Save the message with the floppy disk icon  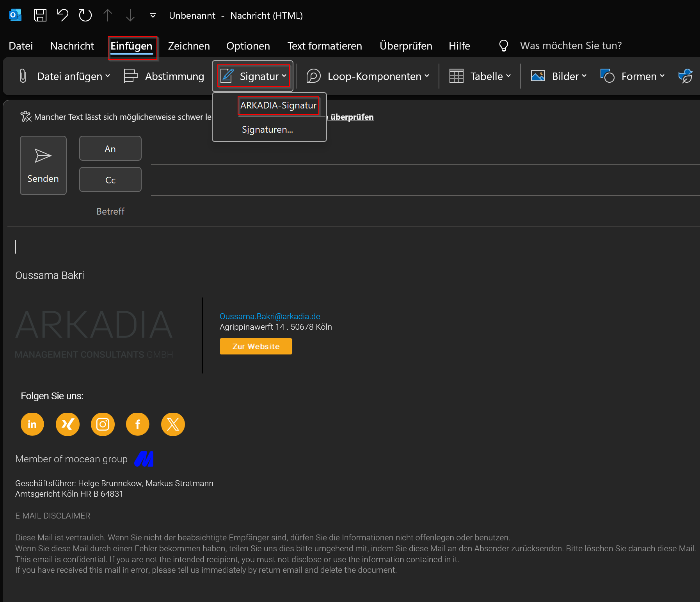(x=40, y=15)
